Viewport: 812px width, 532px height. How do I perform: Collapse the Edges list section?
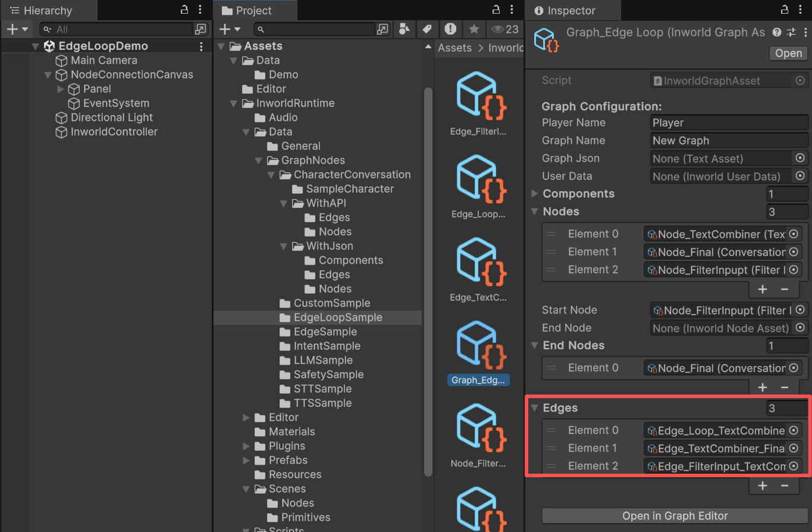(x=534, y=408)
